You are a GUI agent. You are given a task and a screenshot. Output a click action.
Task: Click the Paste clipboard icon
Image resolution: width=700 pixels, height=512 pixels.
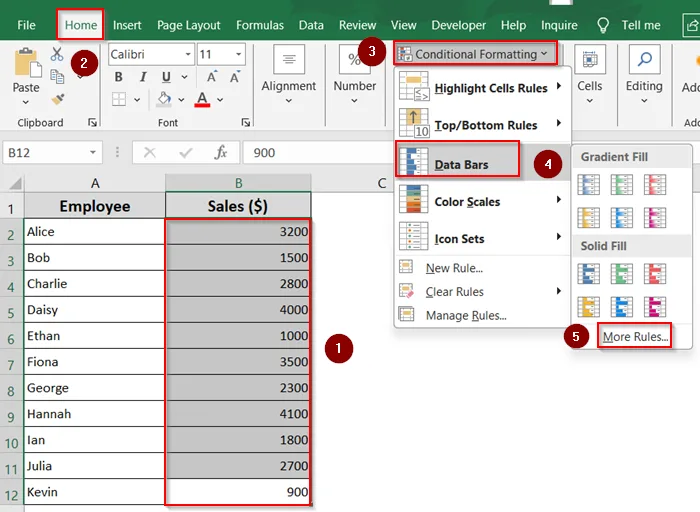click(28, 63)
